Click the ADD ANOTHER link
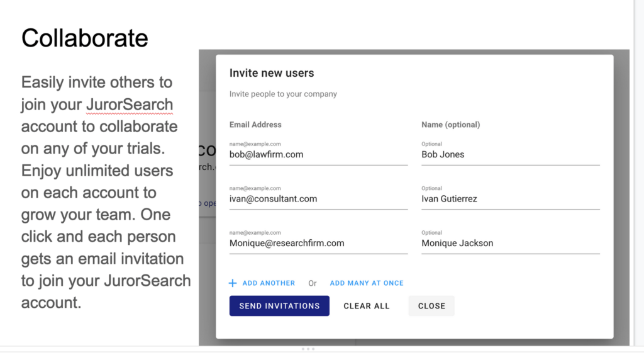 [269, 283]
